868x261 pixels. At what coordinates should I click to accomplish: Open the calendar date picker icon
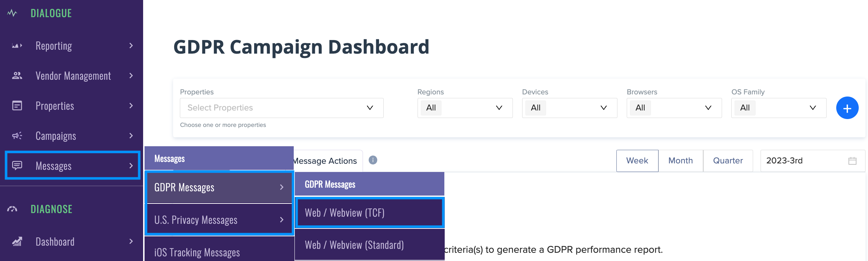click(852, 161)
